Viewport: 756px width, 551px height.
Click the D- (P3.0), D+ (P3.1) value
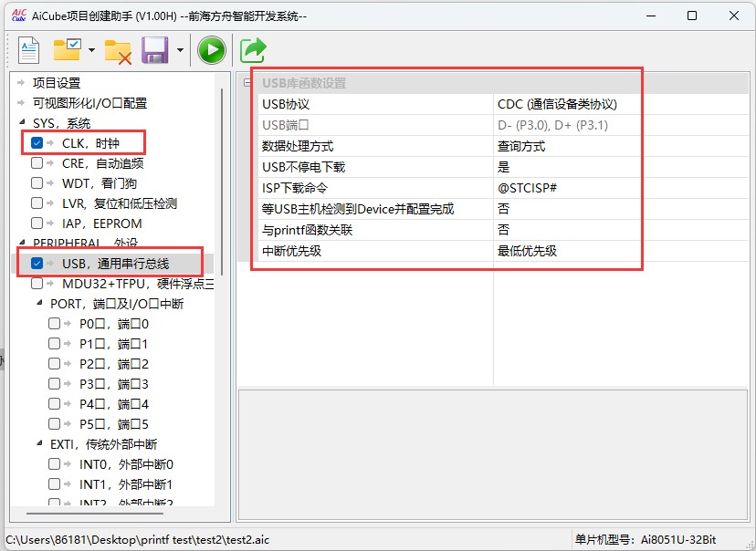click(x=552, y=125)
